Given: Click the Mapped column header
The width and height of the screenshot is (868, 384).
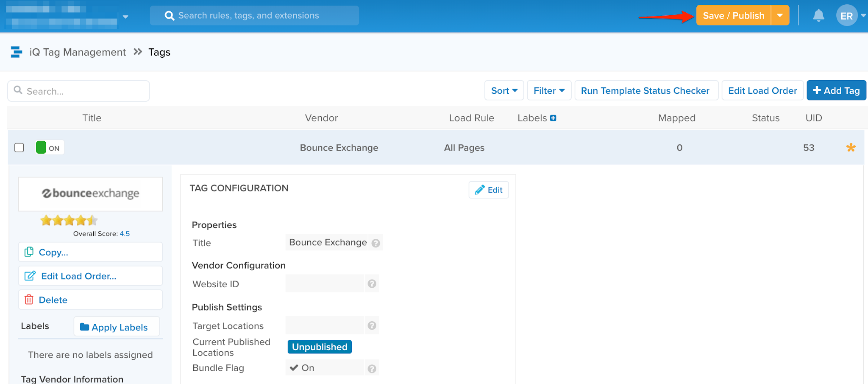Looking at the screenshot, I should click(x=676, y=118).
